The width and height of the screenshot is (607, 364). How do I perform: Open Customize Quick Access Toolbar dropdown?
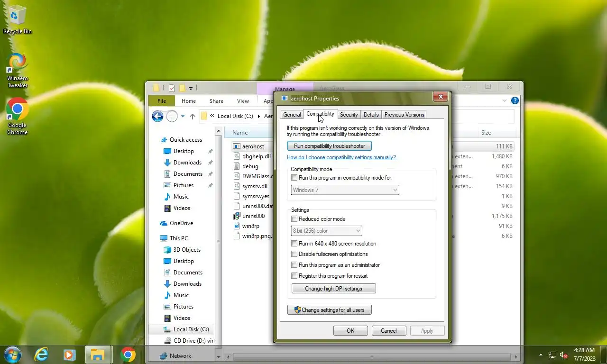191,88
